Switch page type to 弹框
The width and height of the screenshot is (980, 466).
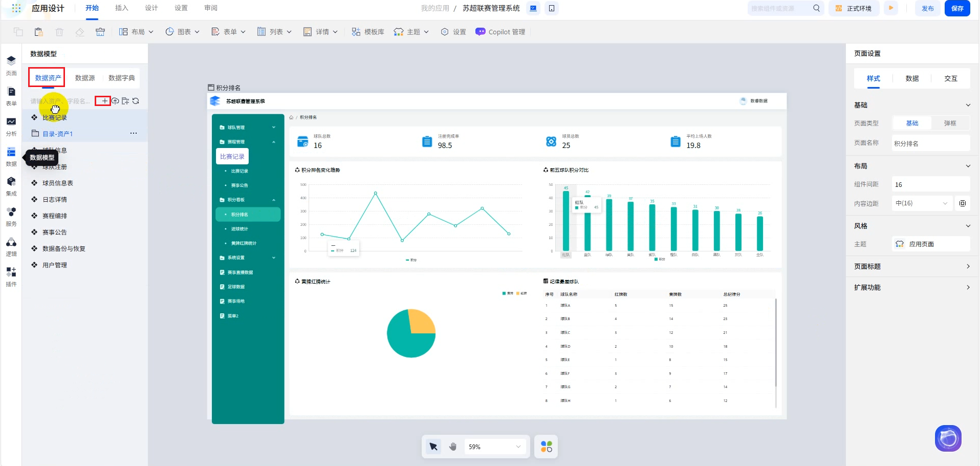click(x=950, y=123)
